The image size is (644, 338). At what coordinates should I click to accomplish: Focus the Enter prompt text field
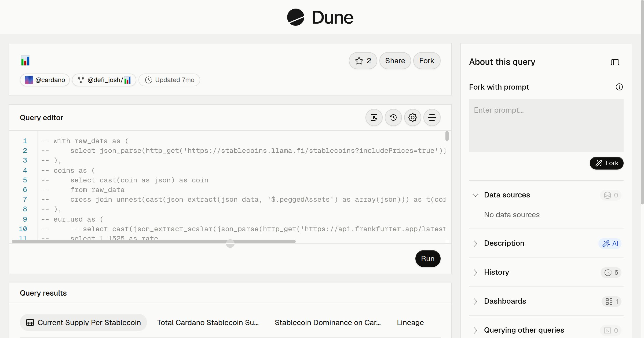(546, 126)
